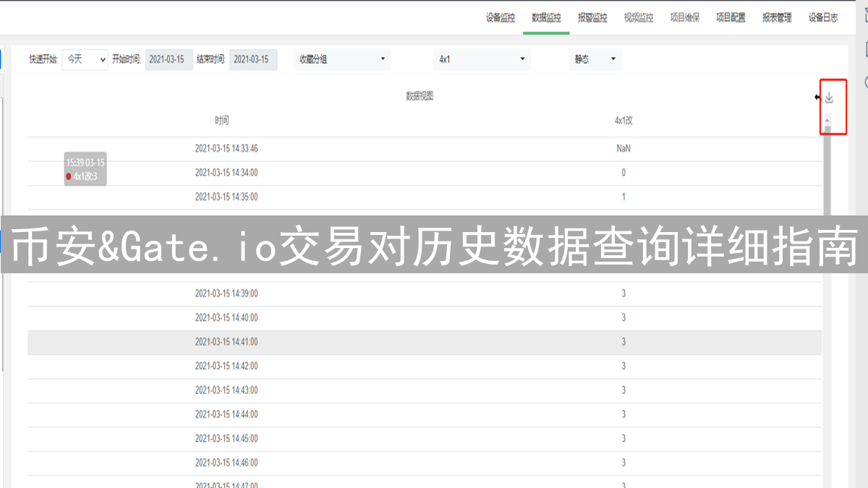Select the row 2021-03-15 14:43:00
This screenshot has height=488, width=868.
(425, 390)
